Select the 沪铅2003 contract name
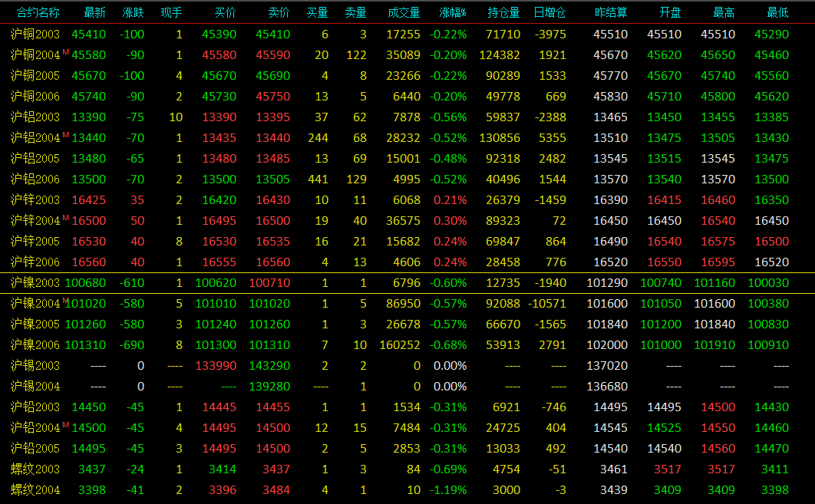Viewport: 815px width, 504px height. [35, 407]
